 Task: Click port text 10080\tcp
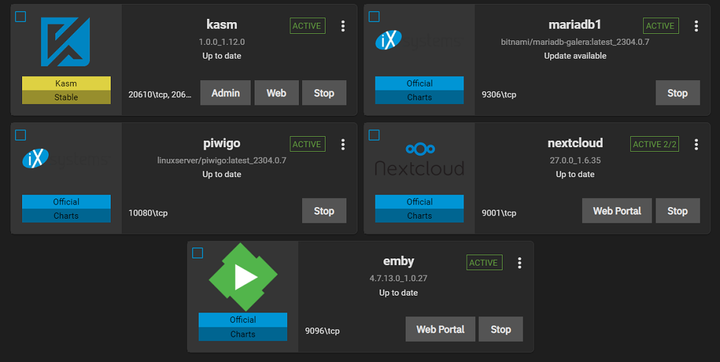(x=148, y=213)
